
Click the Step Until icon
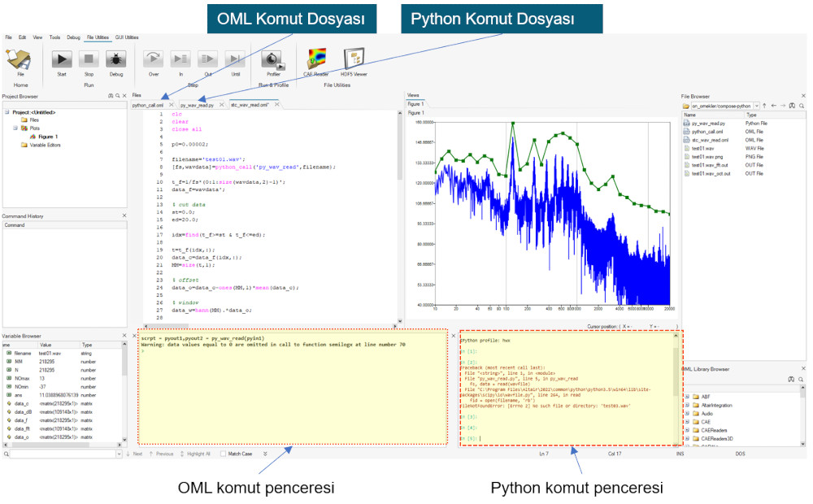point(235,59)
